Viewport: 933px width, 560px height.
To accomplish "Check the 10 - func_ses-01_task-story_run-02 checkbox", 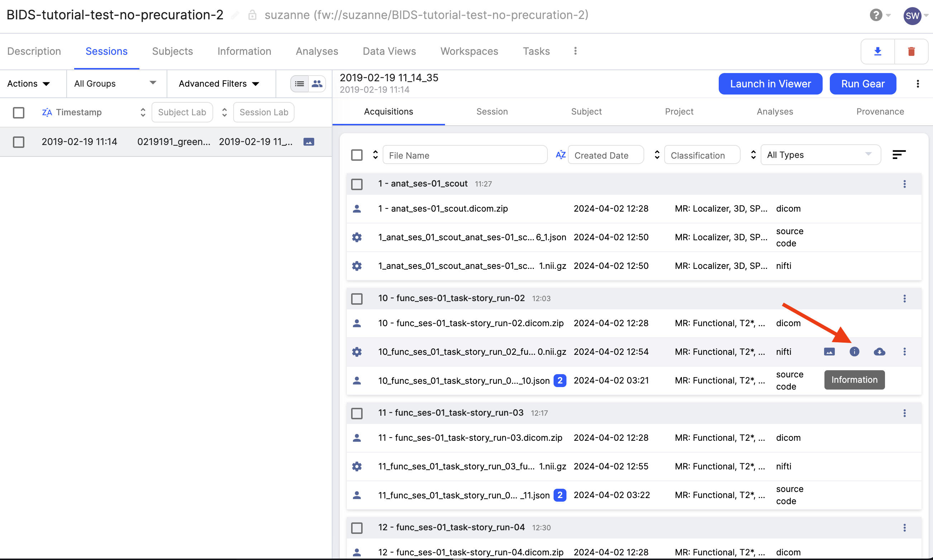I will (x=357, y=299).
